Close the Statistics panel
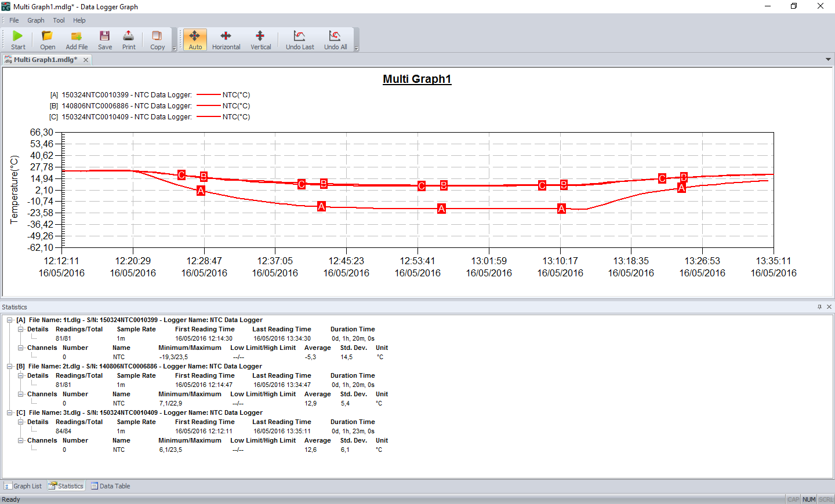 tap(829, 306)
